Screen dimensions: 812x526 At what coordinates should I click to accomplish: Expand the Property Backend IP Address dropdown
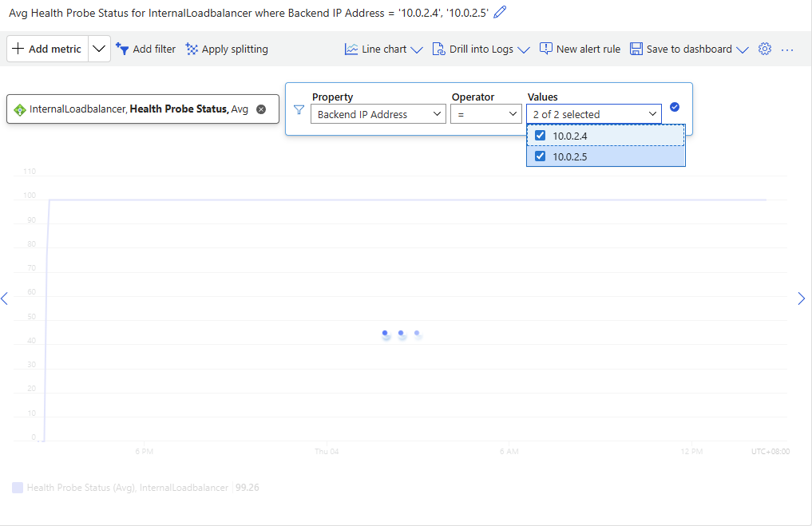click(378, 114)
